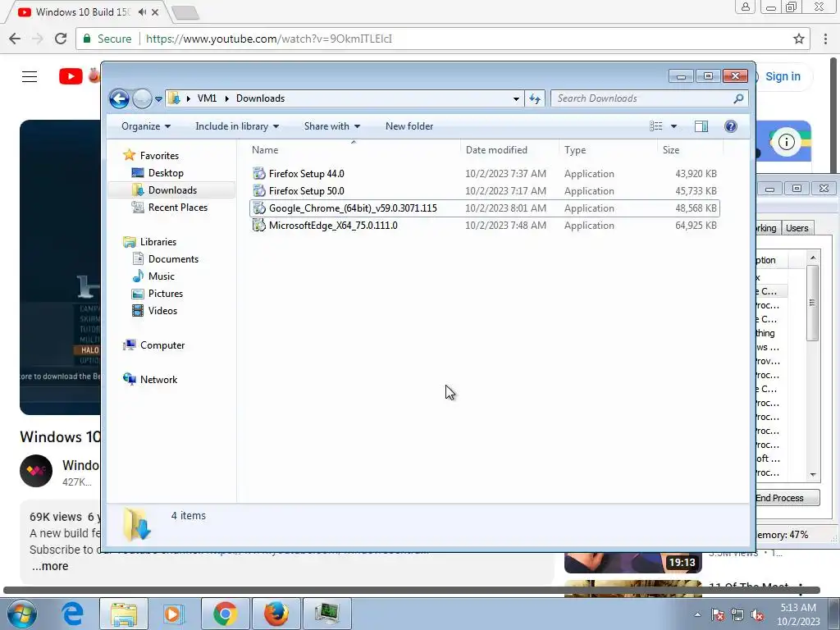The width and height of the screenshot is (840, 630).
Task: Sort files by the Size column header
Action: pyautogui.click(x=690, y=150)
